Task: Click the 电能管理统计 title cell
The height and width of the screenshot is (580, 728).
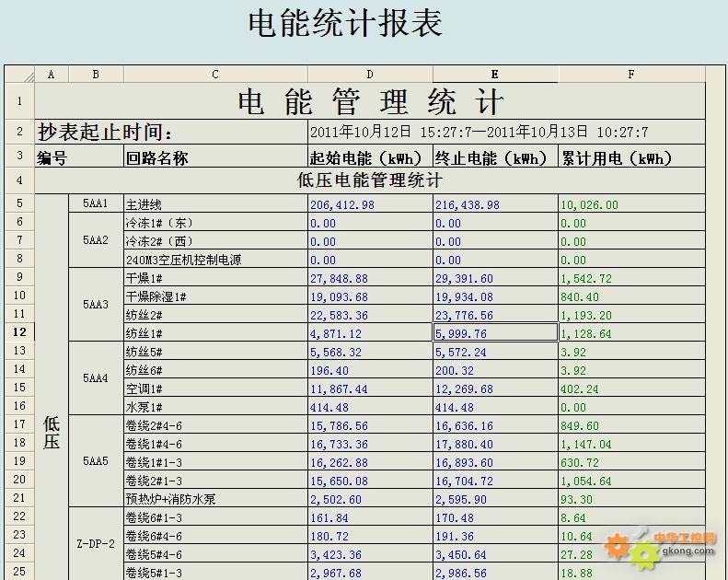Action: tap(370, 101)
